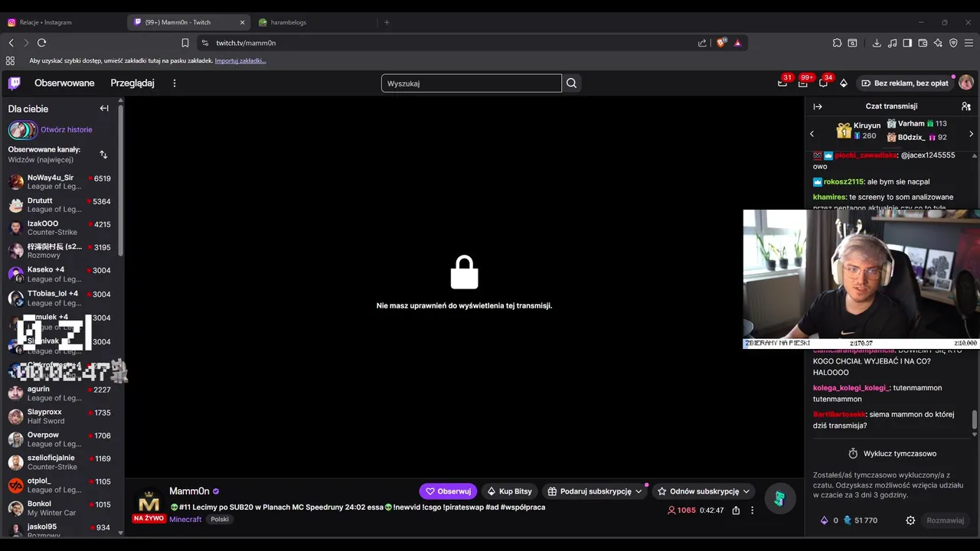The height and width of the screenshot is (551, 980).
Task: Open browser extensions puzzle icon
Action: (x=837, y=43)
